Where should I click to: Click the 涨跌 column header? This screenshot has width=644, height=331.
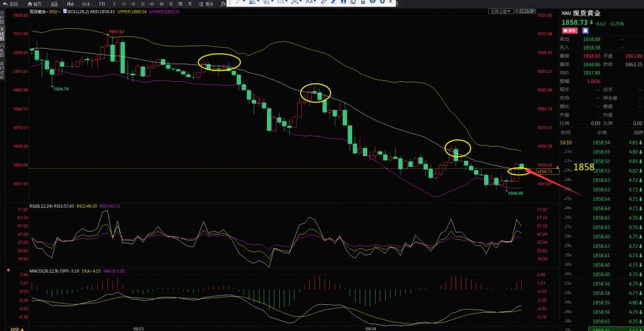638,133
